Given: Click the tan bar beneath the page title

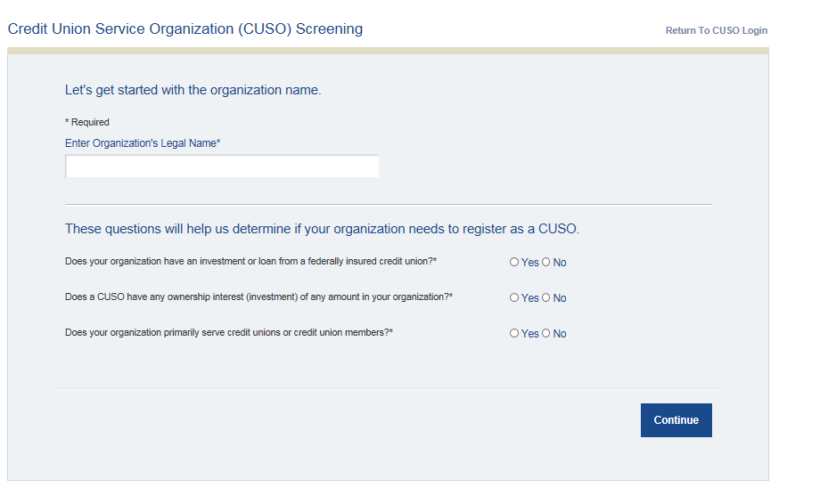Looking at the screenshot, I should 388,51.
